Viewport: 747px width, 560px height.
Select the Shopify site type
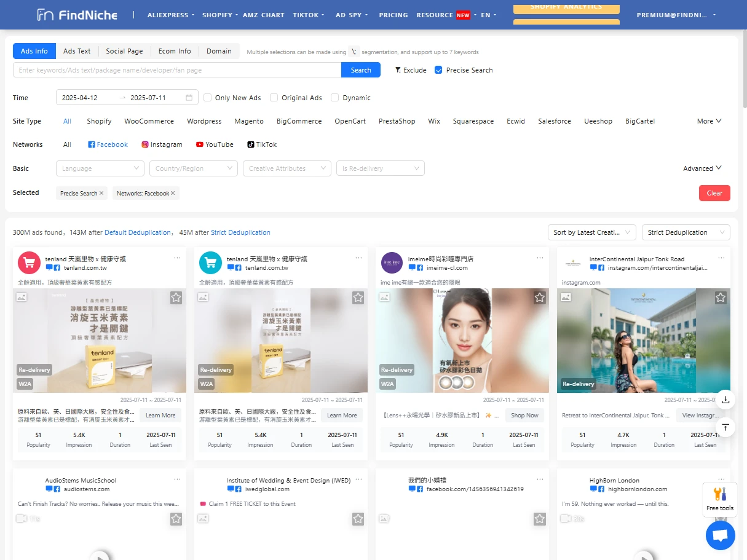click(99, 121)
